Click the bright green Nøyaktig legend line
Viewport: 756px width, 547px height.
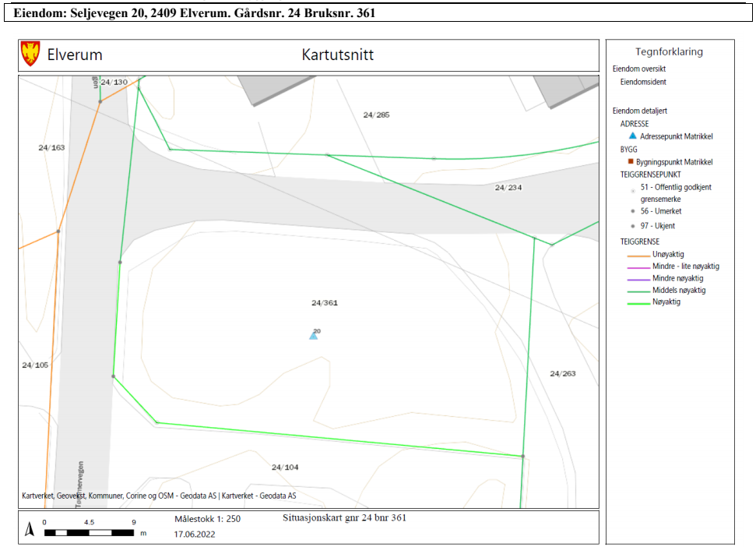click(x=638, y=303)
